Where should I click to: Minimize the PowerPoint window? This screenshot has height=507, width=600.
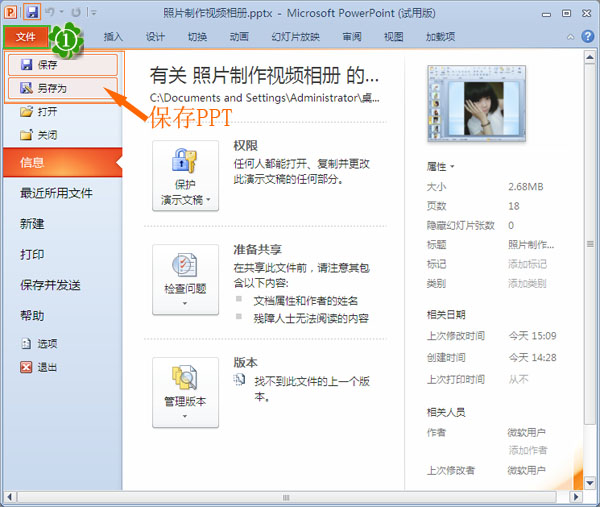546,14
